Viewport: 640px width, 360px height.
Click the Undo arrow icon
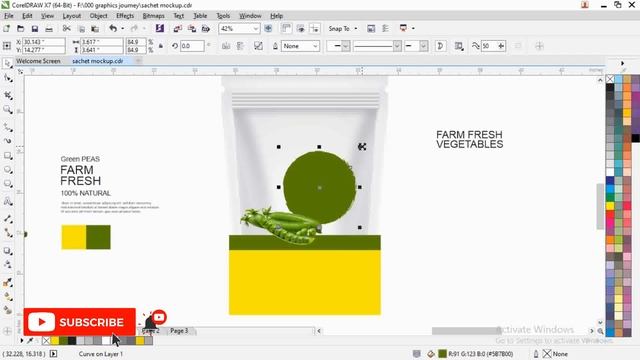pyautogui.click(x=113, y=29)
